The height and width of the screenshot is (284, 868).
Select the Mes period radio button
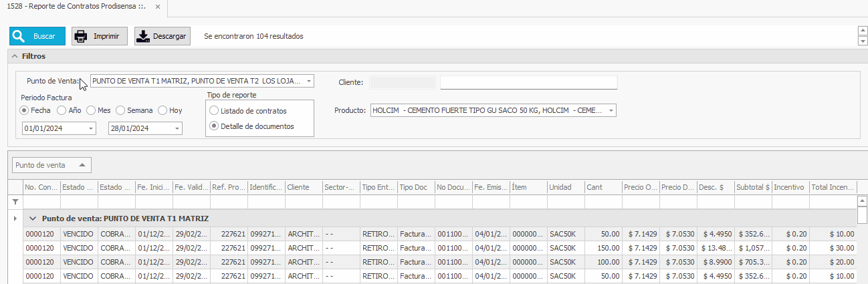(91, 110)
